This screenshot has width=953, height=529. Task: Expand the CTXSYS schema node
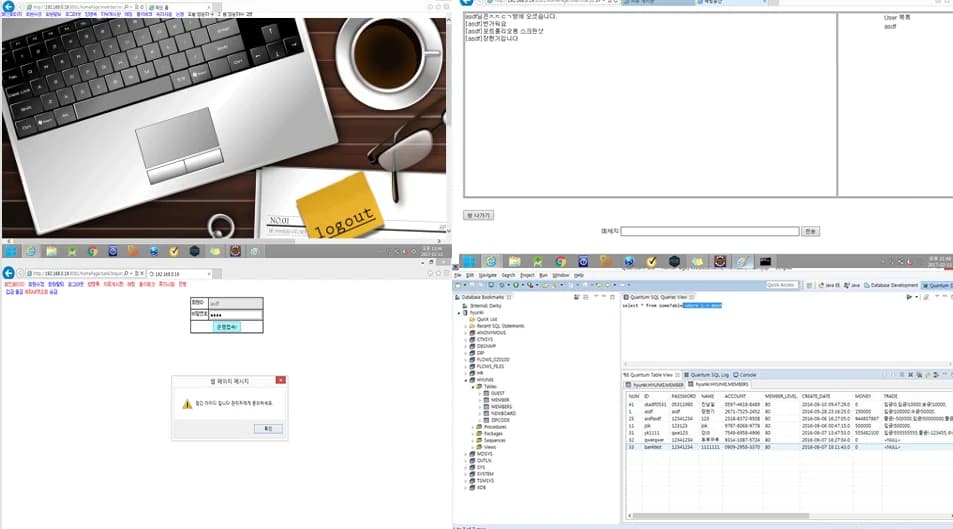click(x=466, y=339)
